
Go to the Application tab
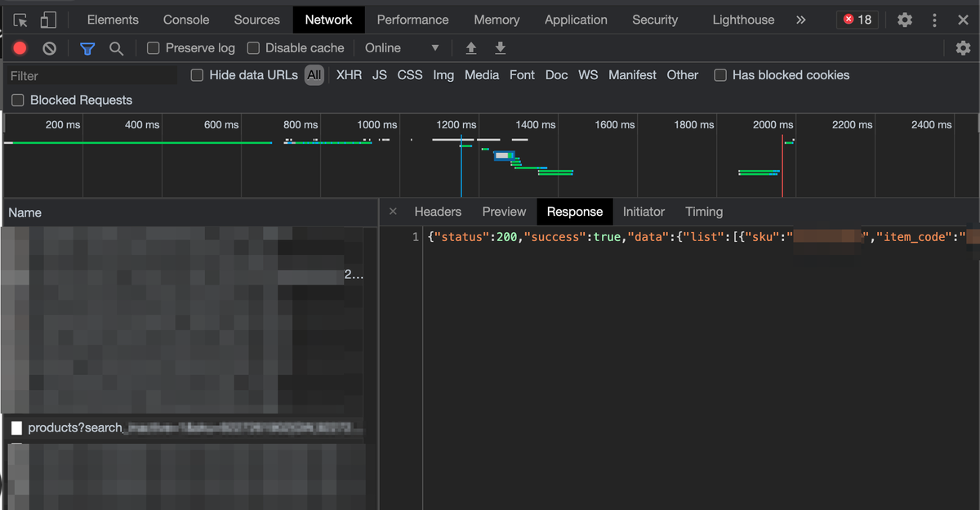(576, 20)
